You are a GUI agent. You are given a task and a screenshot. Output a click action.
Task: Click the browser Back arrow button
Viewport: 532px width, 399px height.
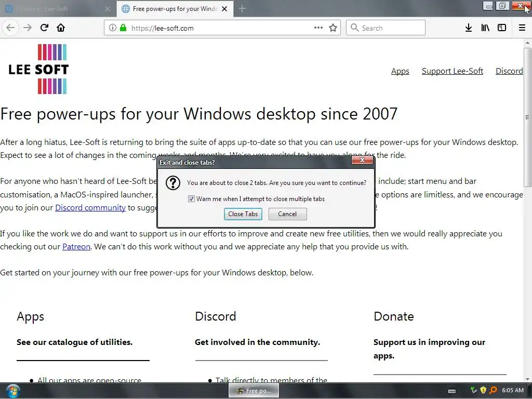pos(10,28)
